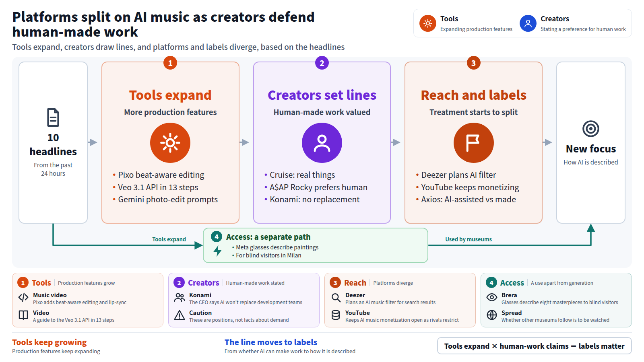
Task: Click the purple person icon in Creators set lines
Action: point(322,143)
